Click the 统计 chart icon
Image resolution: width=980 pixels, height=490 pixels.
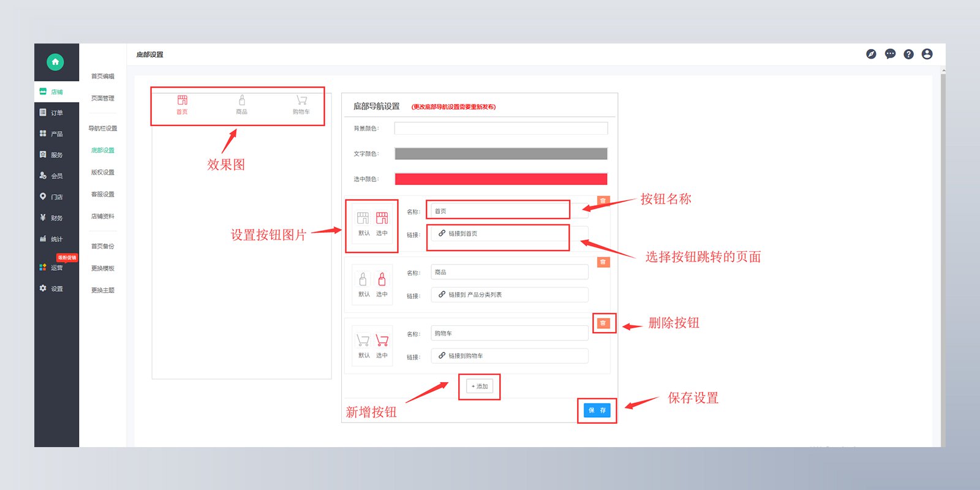[43, 239]
